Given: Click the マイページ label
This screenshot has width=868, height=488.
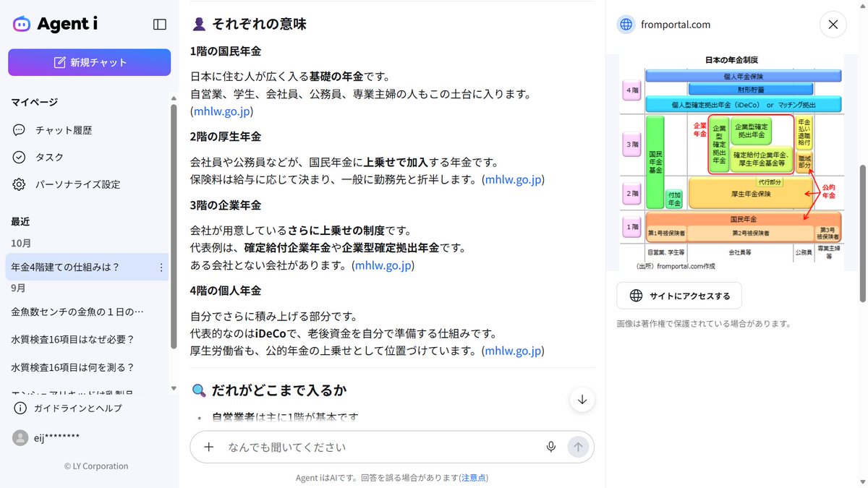Looking at the screenshot, I should 34,102.
